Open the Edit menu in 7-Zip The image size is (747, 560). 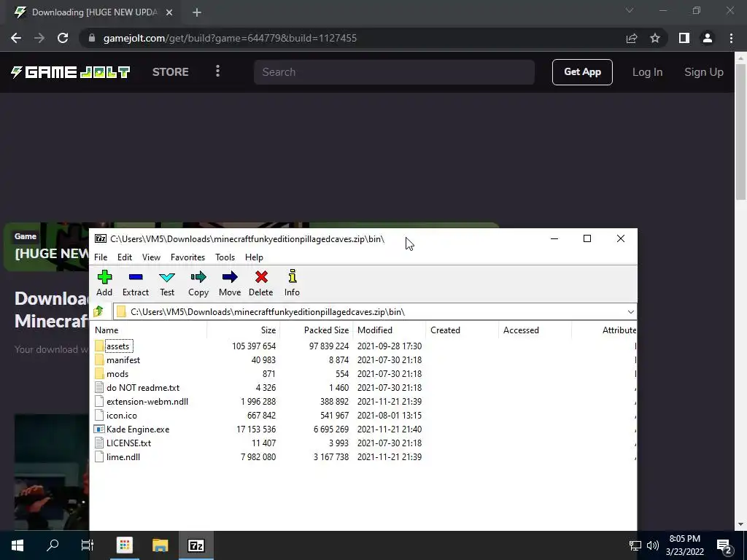[124, 257]
